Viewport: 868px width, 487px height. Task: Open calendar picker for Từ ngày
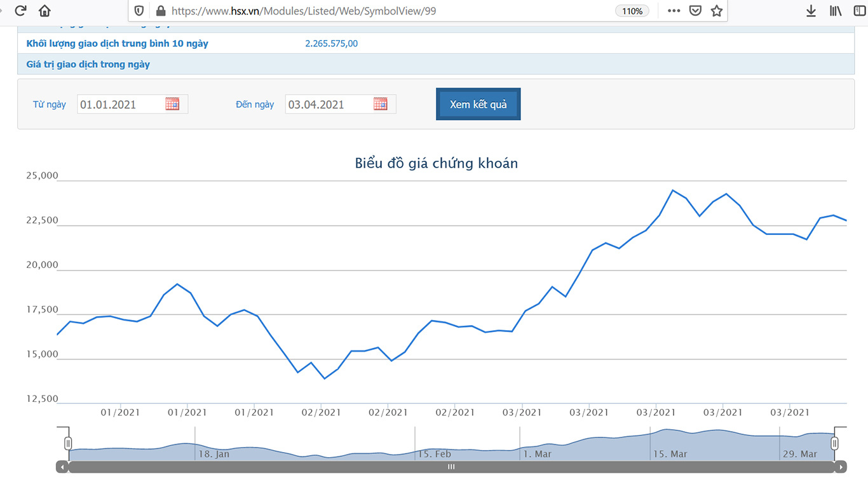(172, 104)
